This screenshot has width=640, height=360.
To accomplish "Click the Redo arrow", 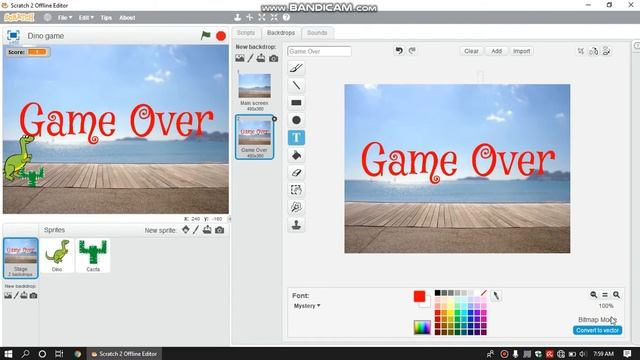I will (x=412, y=51).
